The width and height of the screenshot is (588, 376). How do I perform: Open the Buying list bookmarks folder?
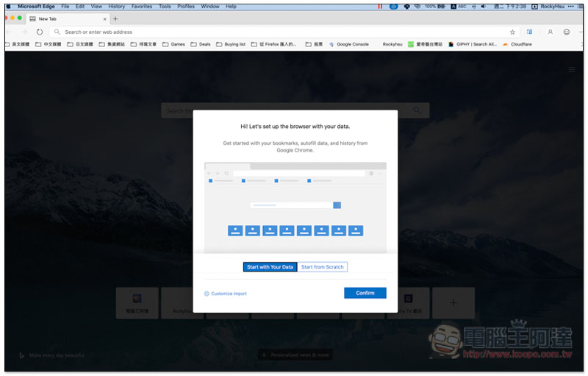pos(231,44)
